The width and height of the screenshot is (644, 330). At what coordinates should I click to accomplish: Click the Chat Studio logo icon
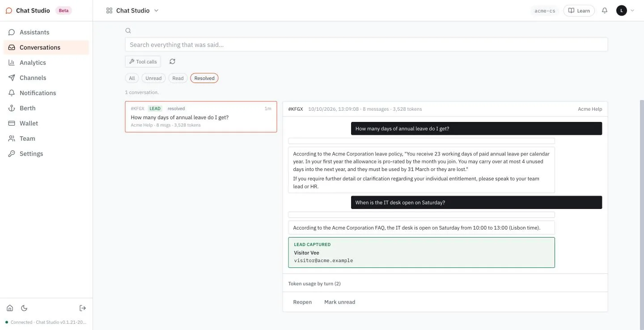pos(9,11)
